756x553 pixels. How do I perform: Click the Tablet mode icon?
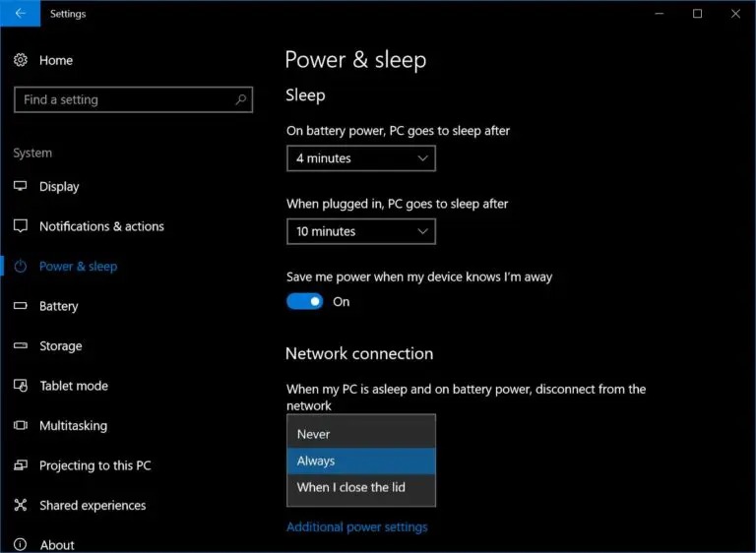pyautogui.click(x=21, y=385)
